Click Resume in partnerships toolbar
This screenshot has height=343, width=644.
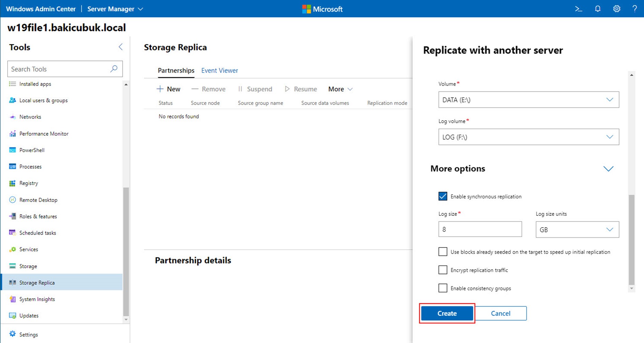pyautogui.click(x=301, y=89)
